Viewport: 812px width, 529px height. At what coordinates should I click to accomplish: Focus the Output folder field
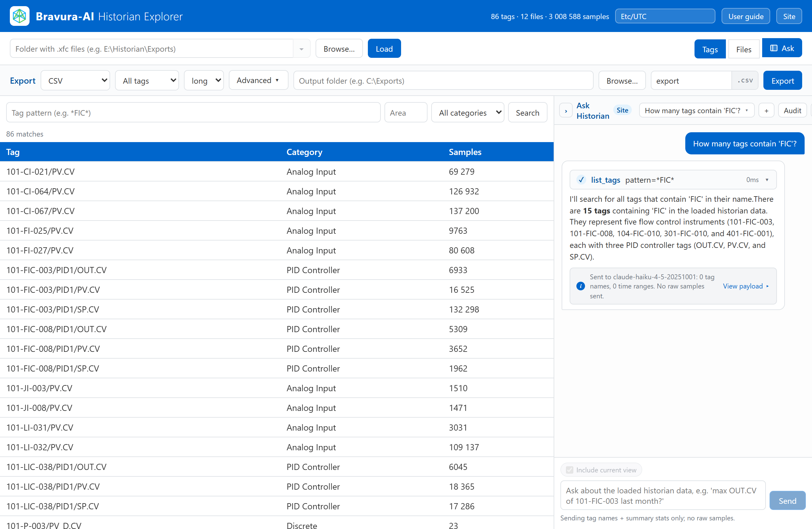point(443,81)
